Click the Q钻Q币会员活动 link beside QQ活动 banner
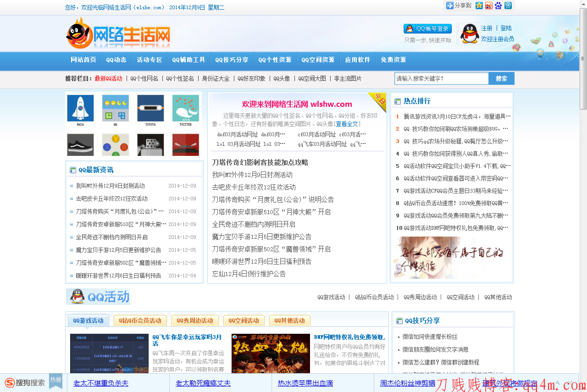Image resolution: width=587 pixels, height=392 pixels. tap(374, 297)
